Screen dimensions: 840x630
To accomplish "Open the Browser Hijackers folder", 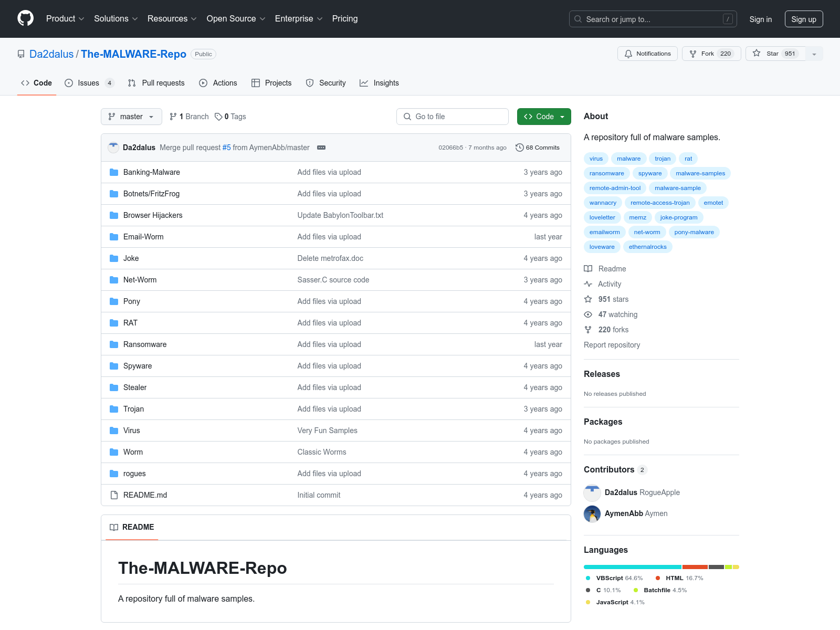I will point(153,215).
